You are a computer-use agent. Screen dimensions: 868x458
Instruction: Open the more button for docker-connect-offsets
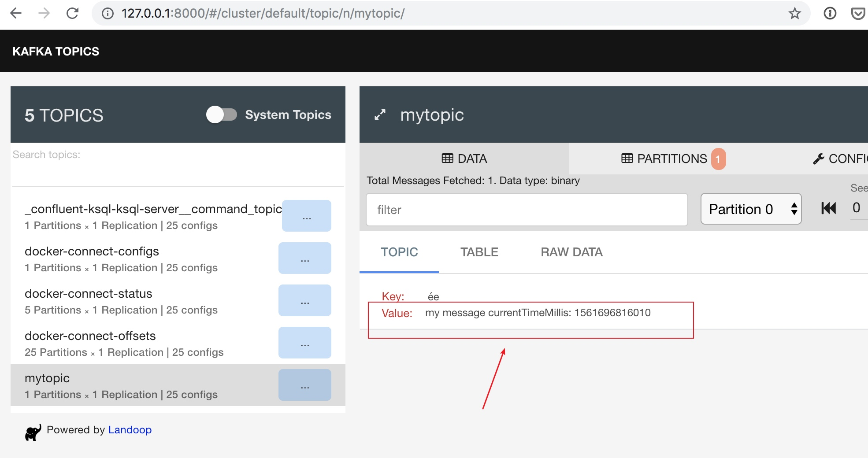click(x=305, y=343)
